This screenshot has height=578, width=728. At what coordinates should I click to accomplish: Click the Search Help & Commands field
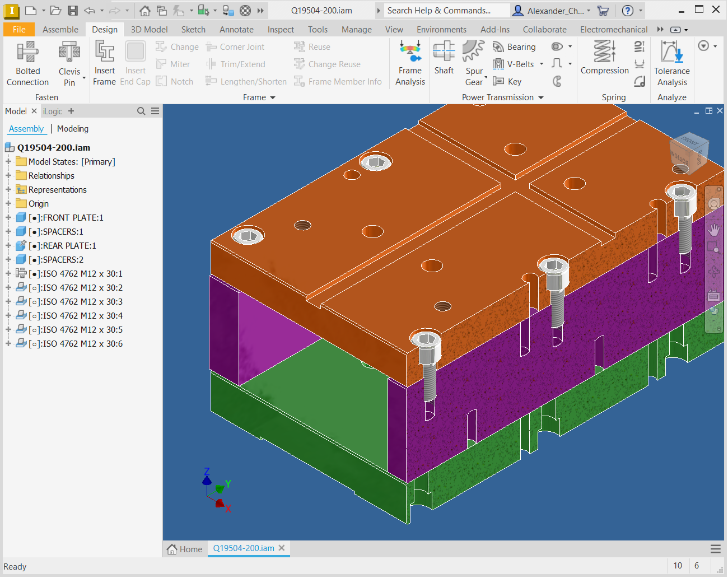coord(445,10)
